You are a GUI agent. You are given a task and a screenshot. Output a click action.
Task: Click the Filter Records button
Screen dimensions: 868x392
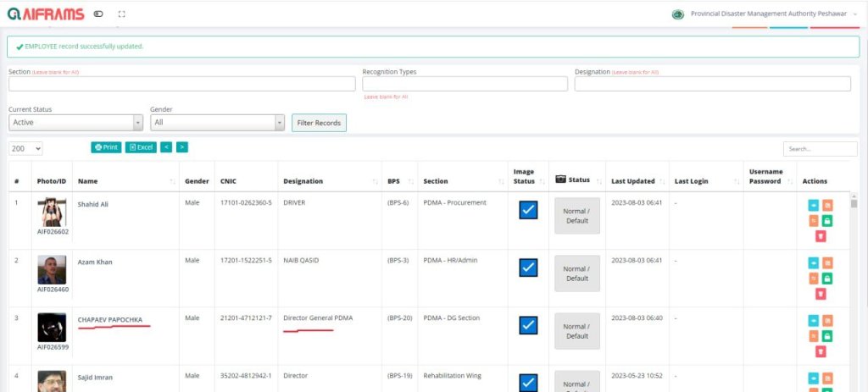319,123
